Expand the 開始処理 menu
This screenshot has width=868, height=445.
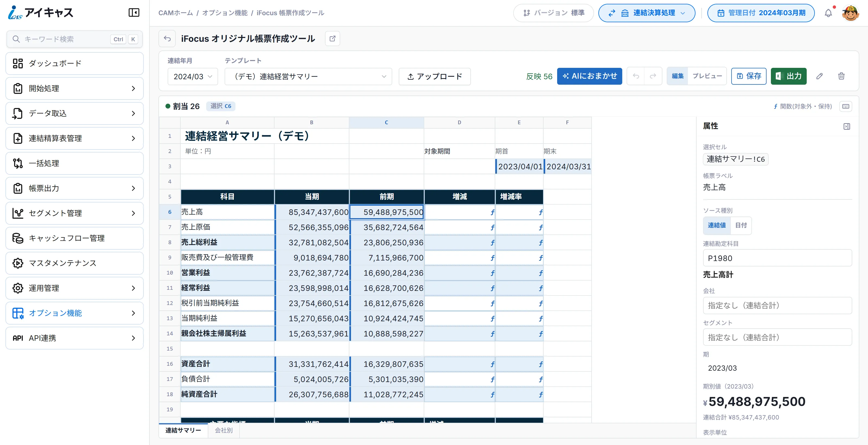click(x=75, y=88)
